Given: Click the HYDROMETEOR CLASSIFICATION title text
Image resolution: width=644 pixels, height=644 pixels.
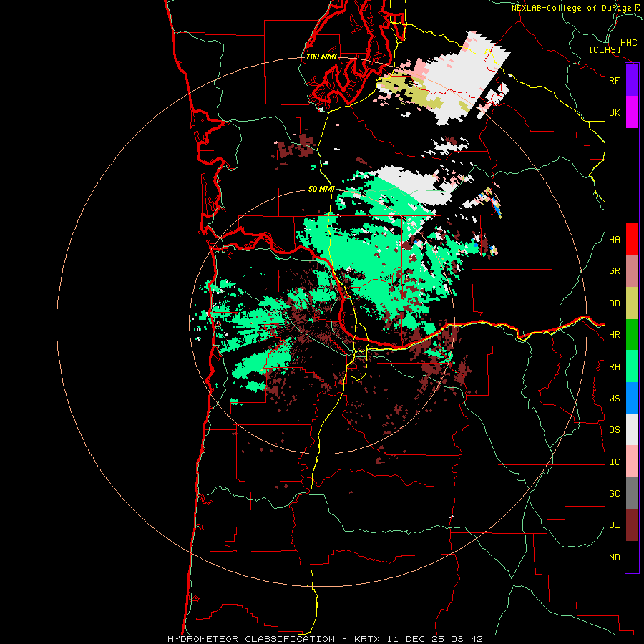Looking at the screenshot, I should [x=251, y=639].
